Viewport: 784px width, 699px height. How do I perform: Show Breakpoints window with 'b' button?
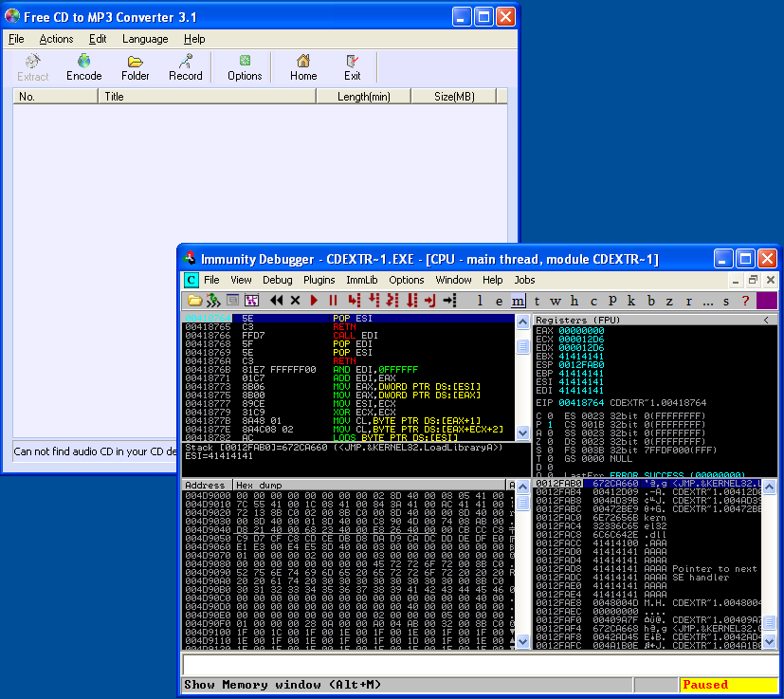tap(650, 301)
